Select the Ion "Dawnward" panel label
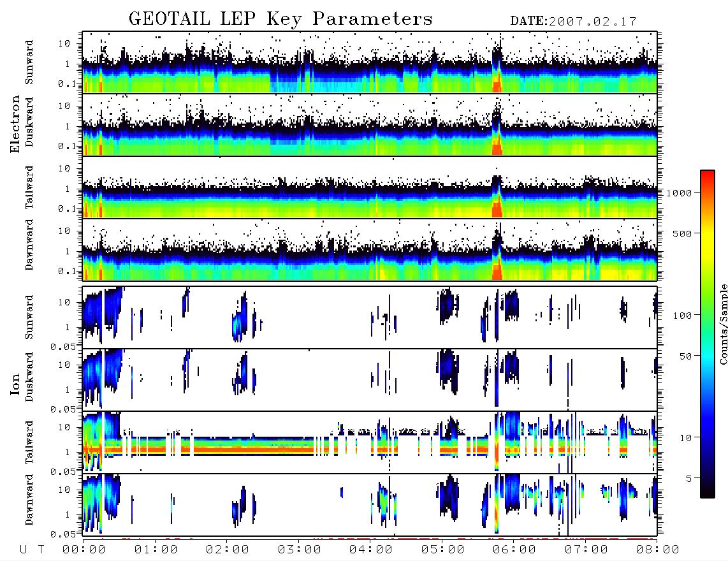Viewport: 728px width, 561px height. 29,500
